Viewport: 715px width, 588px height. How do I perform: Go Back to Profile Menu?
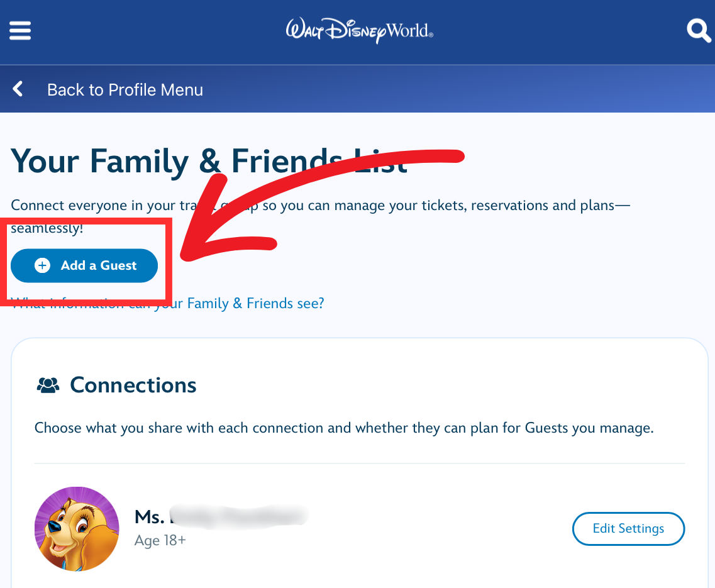(125, 90)
